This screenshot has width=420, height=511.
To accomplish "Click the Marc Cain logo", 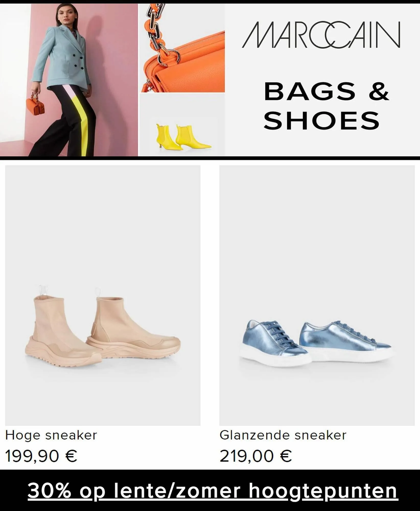I will tap(321, 35).
